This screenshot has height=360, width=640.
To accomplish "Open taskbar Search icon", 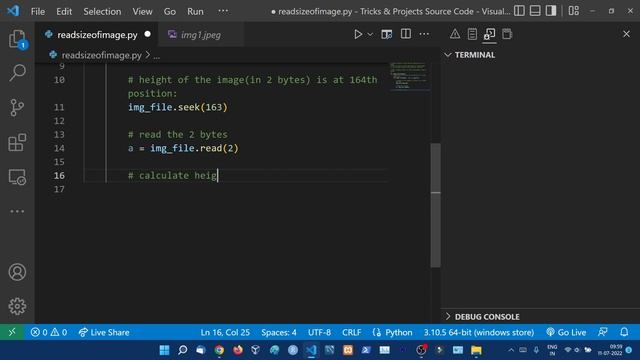I will [182, 350].
